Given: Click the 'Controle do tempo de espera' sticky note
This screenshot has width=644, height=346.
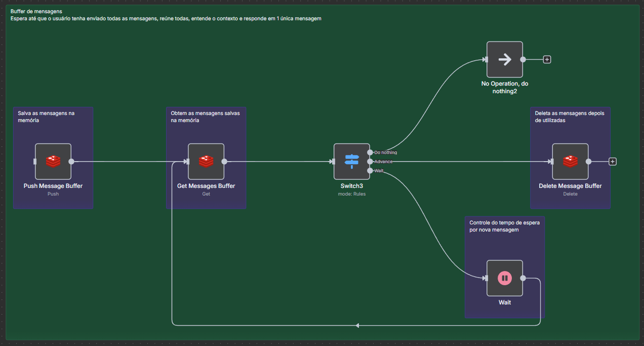Looking at the screenshot, I should [x=504, y=225].
